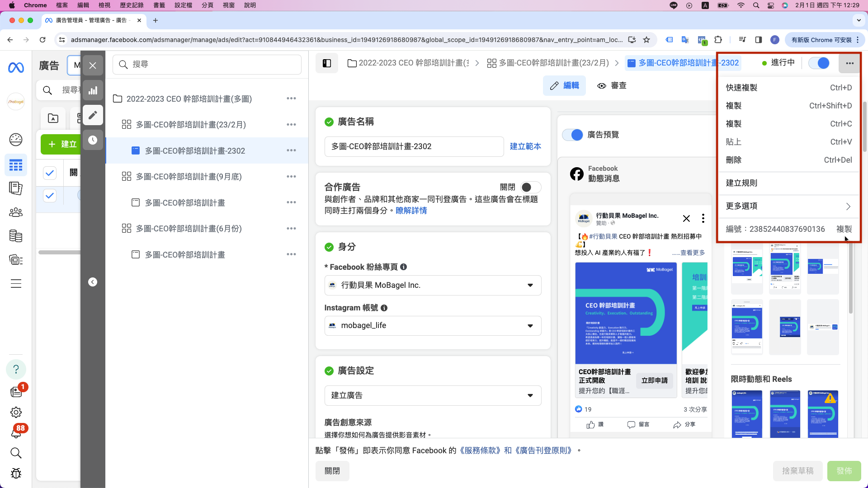868x488 pixels.
Task: Expand 更多選項 submenu
Action: coord(788,206)
